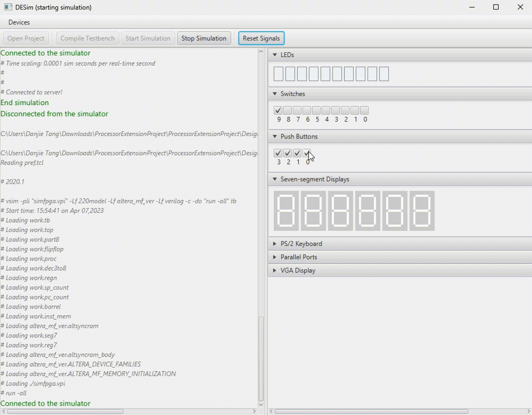Toggle switch 3 checkbox

tap(335, 110)
